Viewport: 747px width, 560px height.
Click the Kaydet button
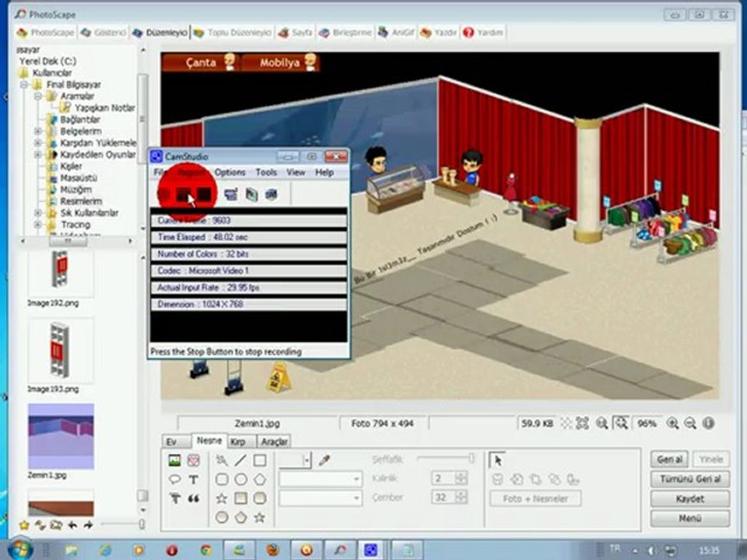click(x=690, y=499)
